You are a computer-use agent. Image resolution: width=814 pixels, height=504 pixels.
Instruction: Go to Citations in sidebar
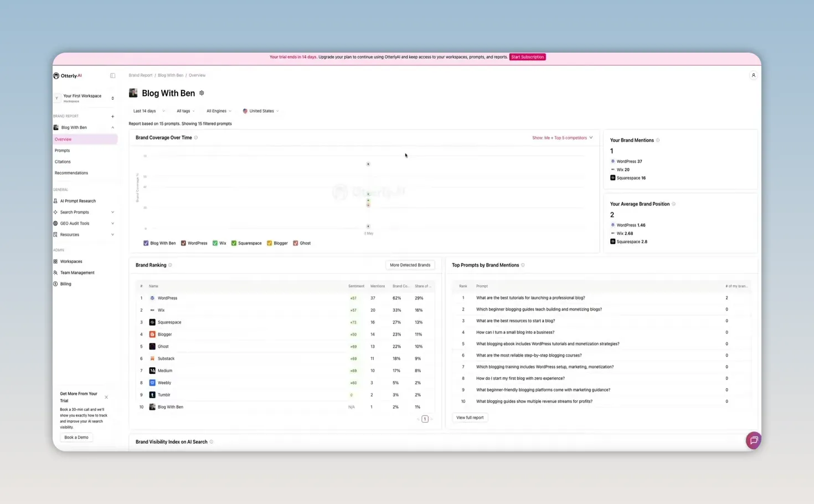pos(63,162)
